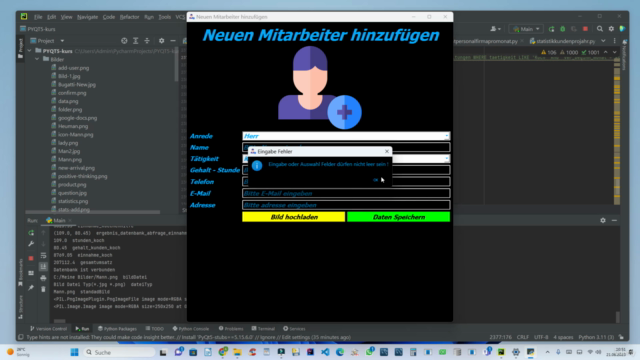Open Version Control tool window
This screenshot has width=640, height=360.
(48, 329)
